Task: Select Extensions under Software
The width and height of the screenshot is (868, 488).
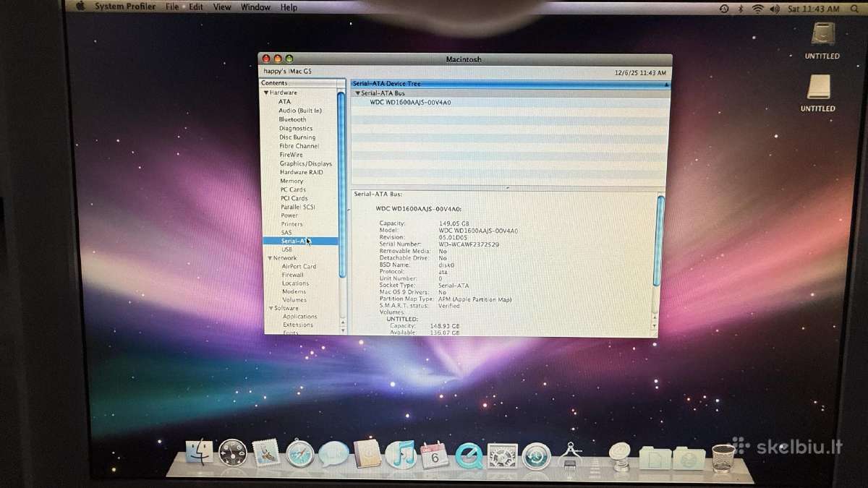Action: pyautogui.click(x=298, y=325)
